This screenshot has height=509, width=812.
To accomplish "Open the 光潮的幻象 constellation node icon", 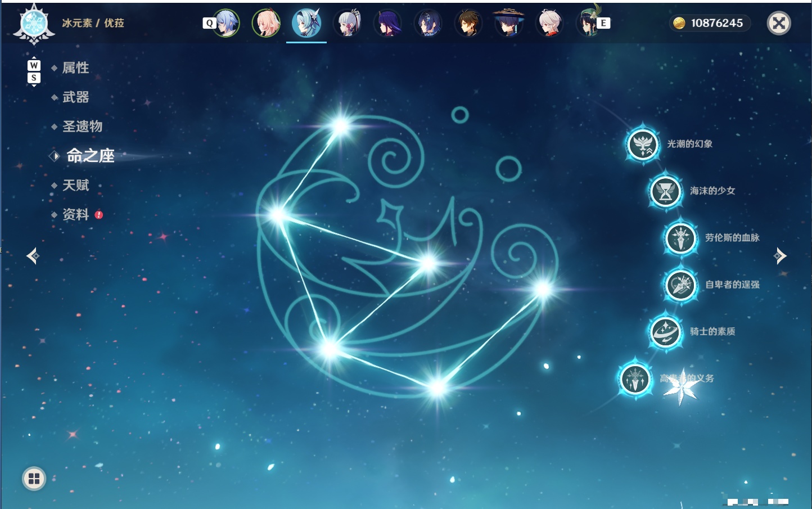I will 643,145.
